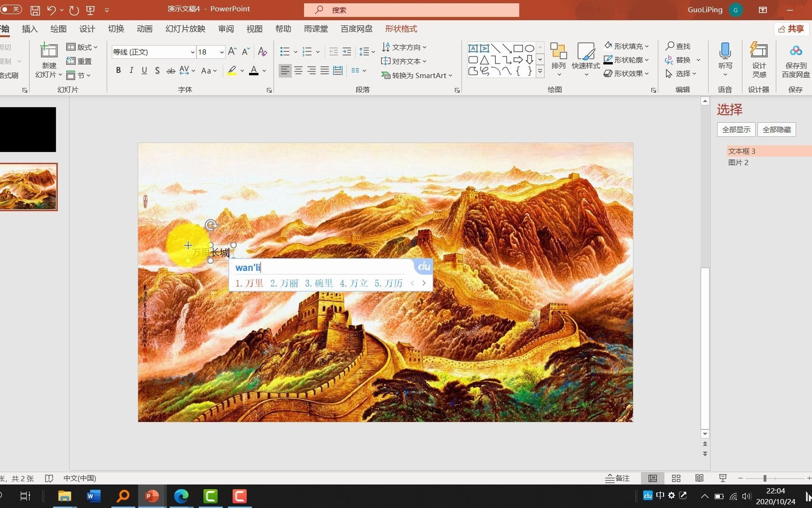Apply strikethrough formatting
This screenshot has height=508, width=812.
pyautogui.click(x=171, y=71)
